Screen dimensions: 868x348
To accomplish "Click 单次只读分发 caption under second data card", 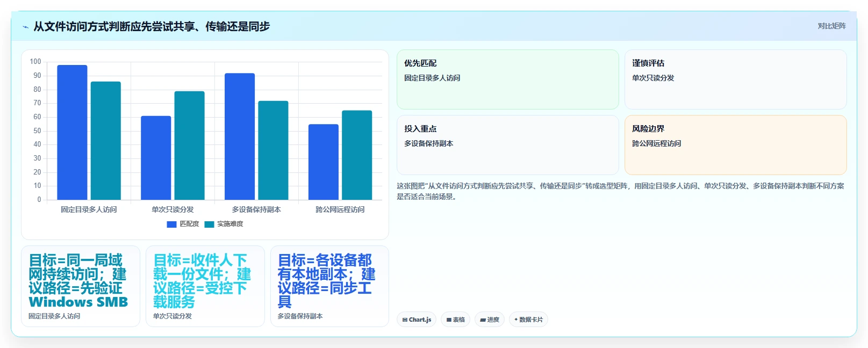I will [x=173, y=316].
